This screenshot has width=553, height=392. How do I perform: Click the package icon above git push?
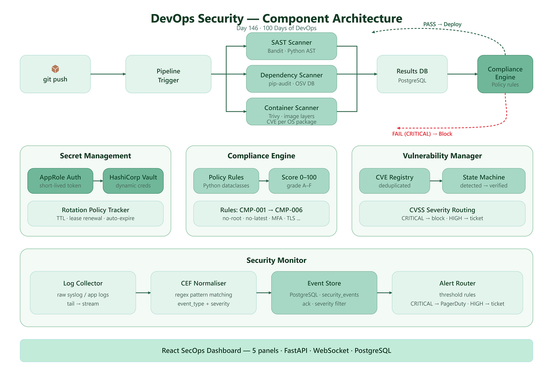coord(55,69)
